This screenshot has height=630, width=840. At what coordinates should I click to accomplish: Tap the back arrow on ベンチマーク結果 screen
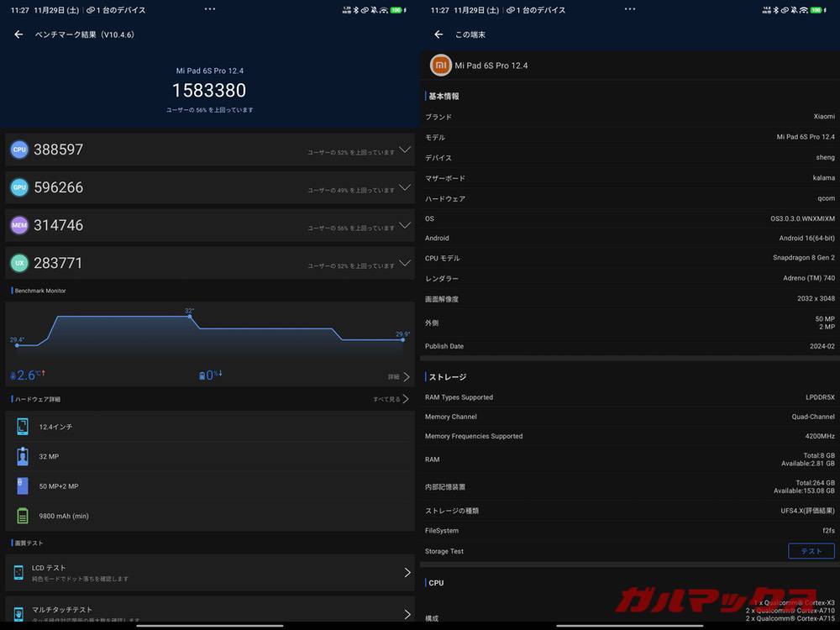(17, 34)
